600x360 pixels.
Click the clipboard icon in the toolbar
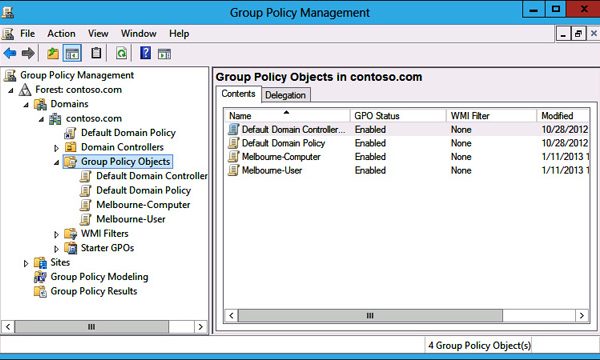pos(96,53)
